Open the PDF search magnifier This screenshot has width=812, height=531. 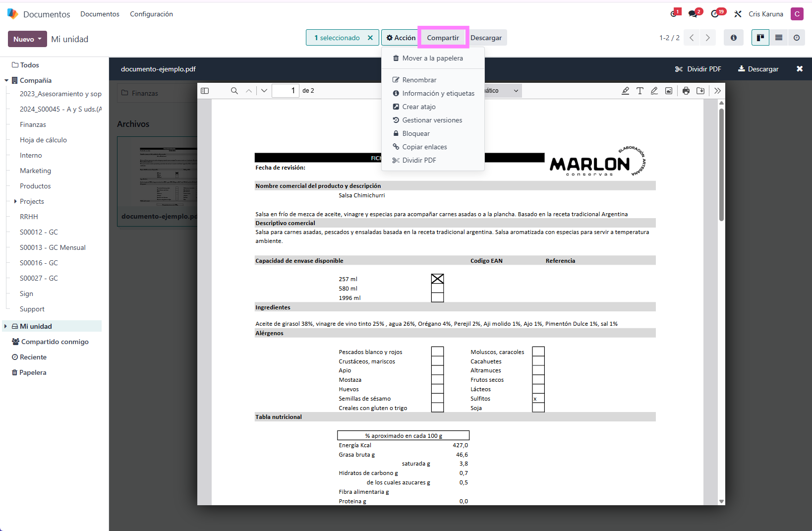point(234,91)
